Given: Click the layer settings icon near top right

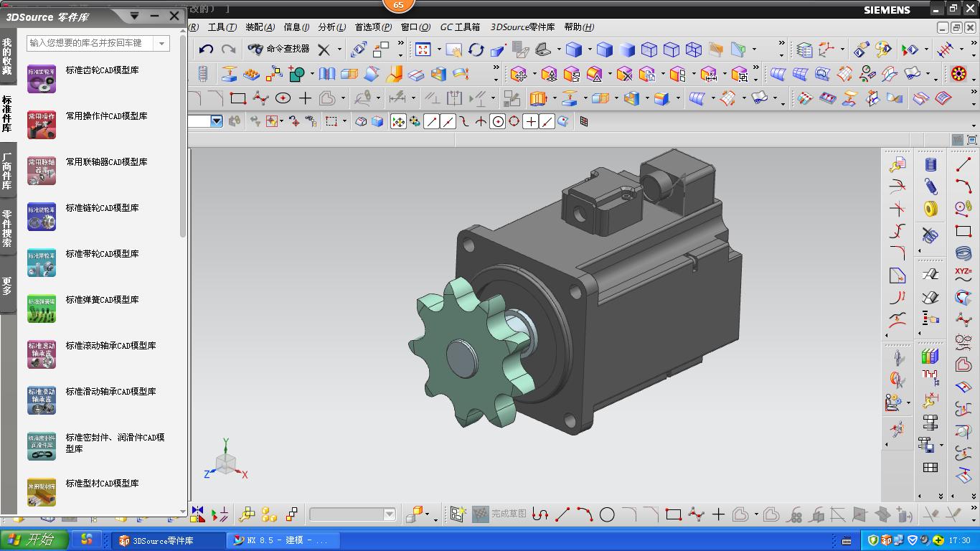Looking at the screenshot, I should (x=804, y=50).
